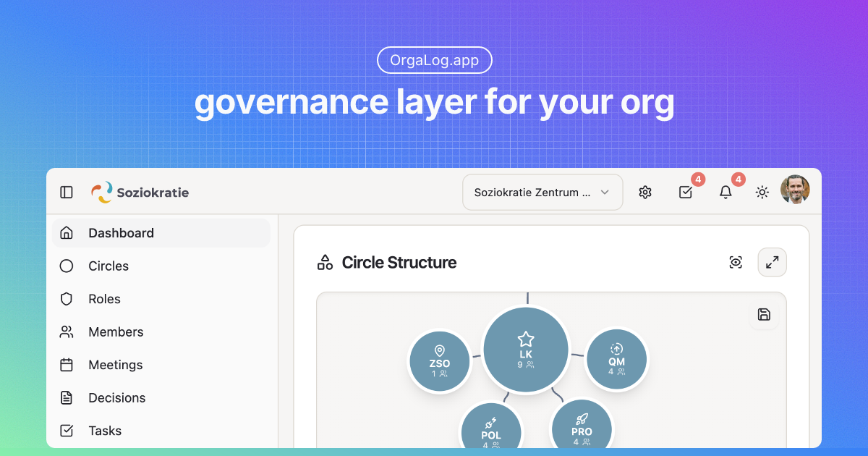Open the Circles section icon in sidebar
This screenshot has width=868, height=456.
tap(66, 266)
